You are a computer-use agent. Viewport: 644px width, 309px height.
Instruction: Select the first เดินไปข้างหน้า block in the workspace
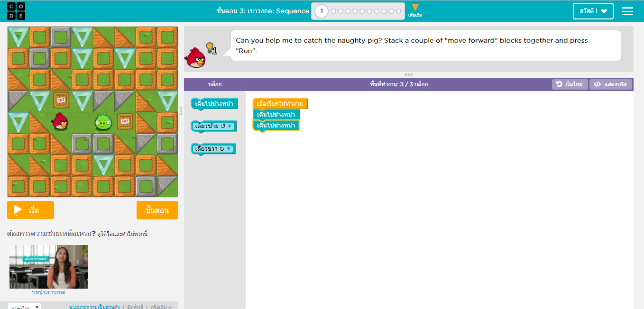[276, 114]
